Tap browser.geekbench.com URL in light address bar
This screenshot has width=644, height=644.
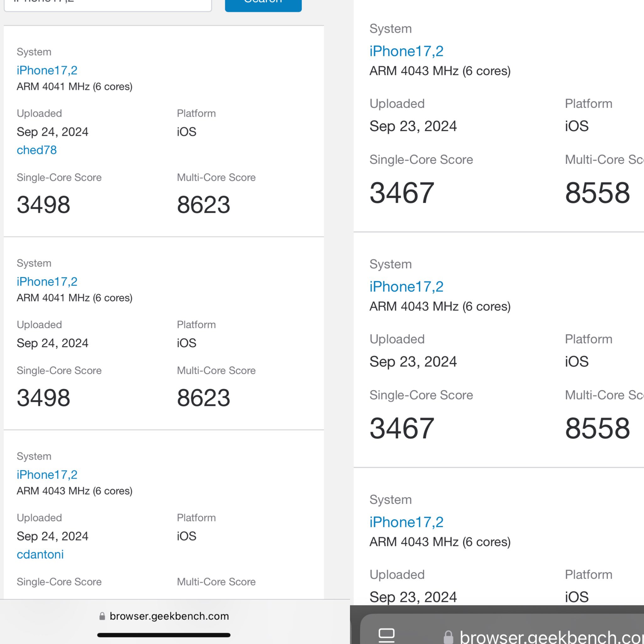(169, 616)
